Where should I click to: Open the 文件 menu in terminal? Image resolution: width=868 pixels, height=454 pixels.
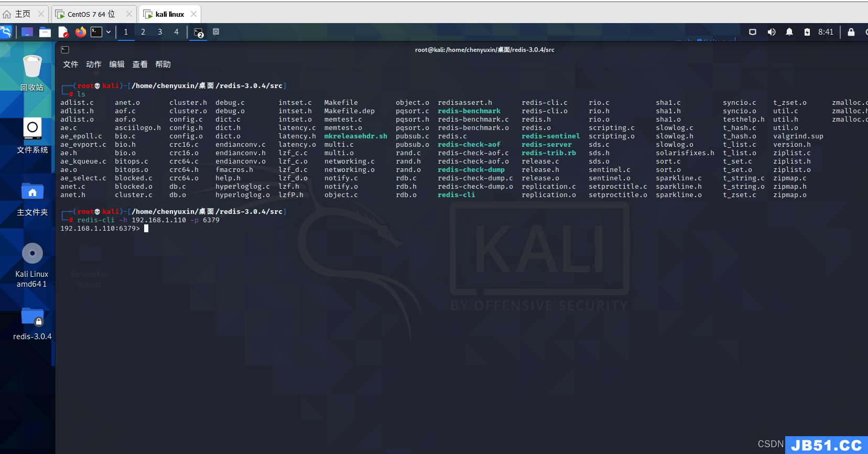tap(71, 64)
